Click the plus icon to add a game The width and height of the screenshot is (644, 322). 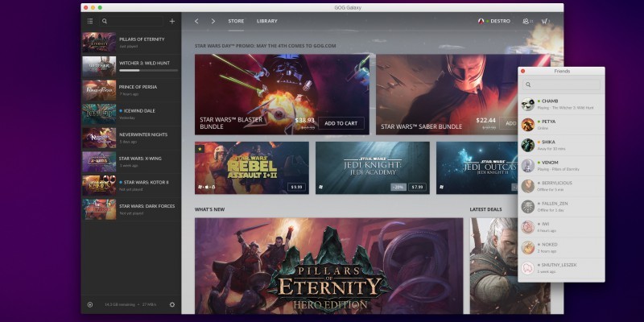pos(172,21)
